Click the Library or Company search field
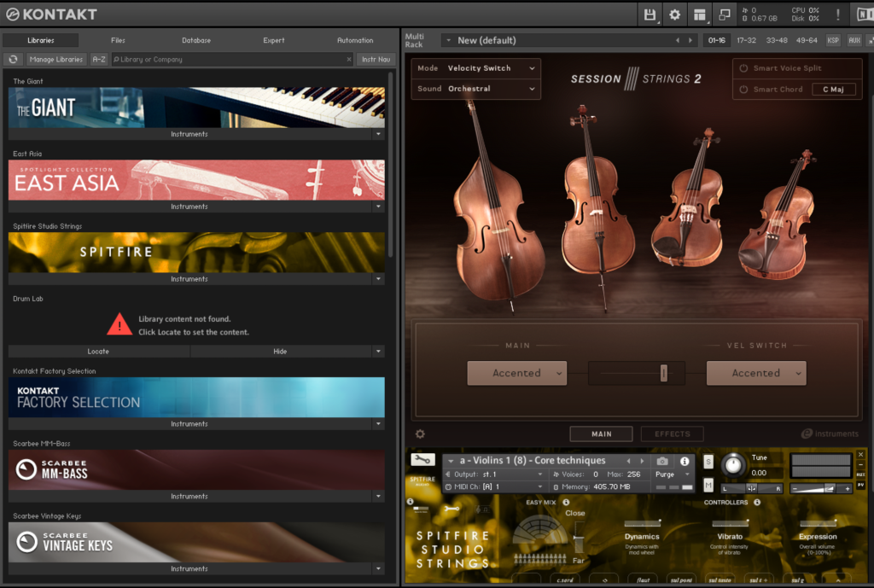The image size is (874, 588). click(x=230, y=60)
